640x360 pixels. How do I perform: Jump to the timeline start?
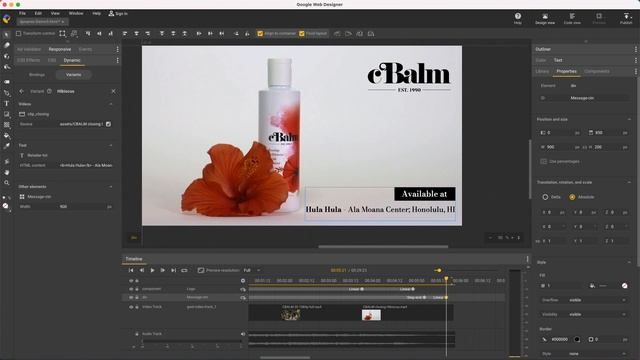pyautogui.click(x=131, y=270)
